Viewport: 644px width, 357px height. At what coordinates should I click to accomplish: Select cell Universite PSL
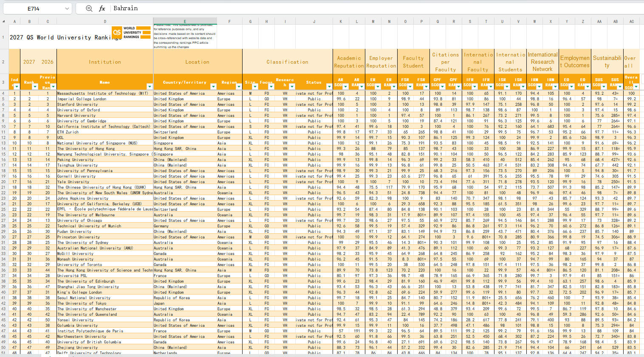[105, 276]
